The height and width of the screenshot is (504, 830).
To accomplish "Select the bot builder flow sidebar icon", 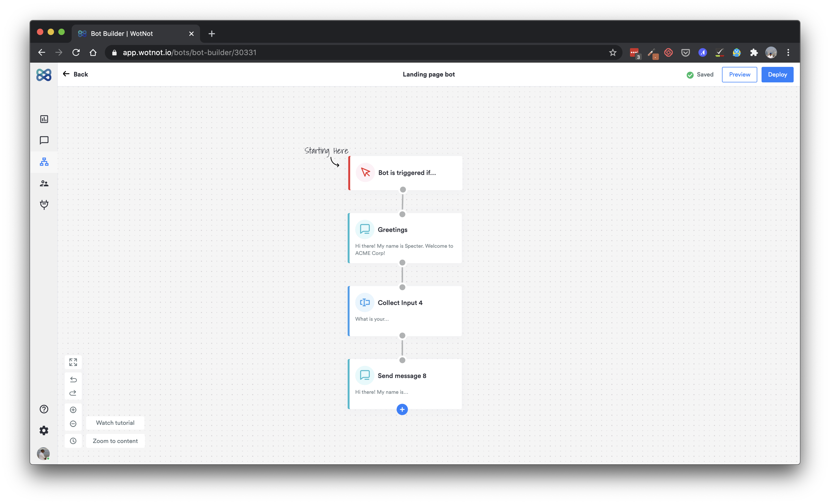I will 44,162.
